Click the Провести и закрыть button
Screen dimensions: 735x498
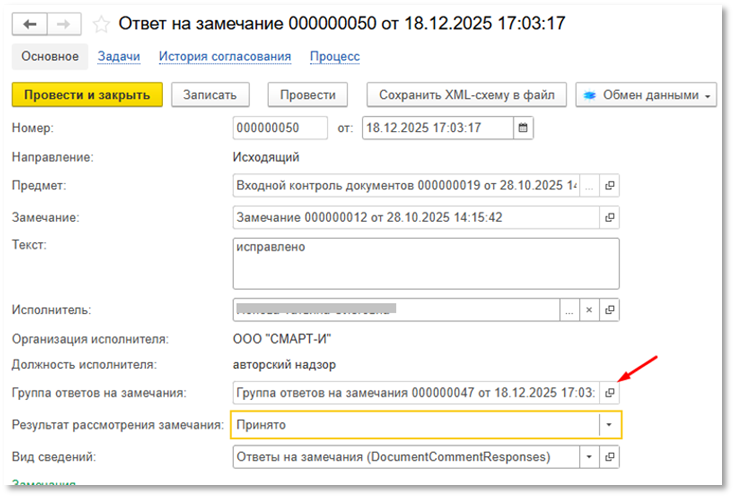tap(86, 95)
